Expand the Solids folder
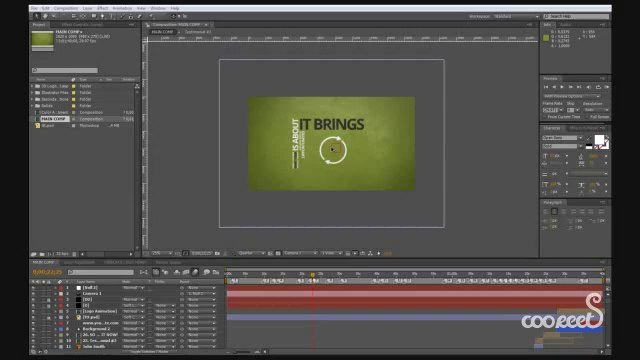The height and width of the screenshot is (360, 640). coord(32,106)
